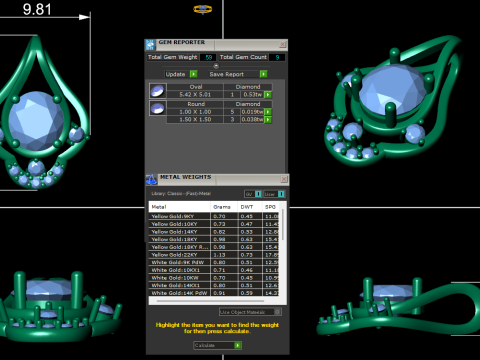Click the 1.50 X 1.50 size cell

[x=195, y=119]
